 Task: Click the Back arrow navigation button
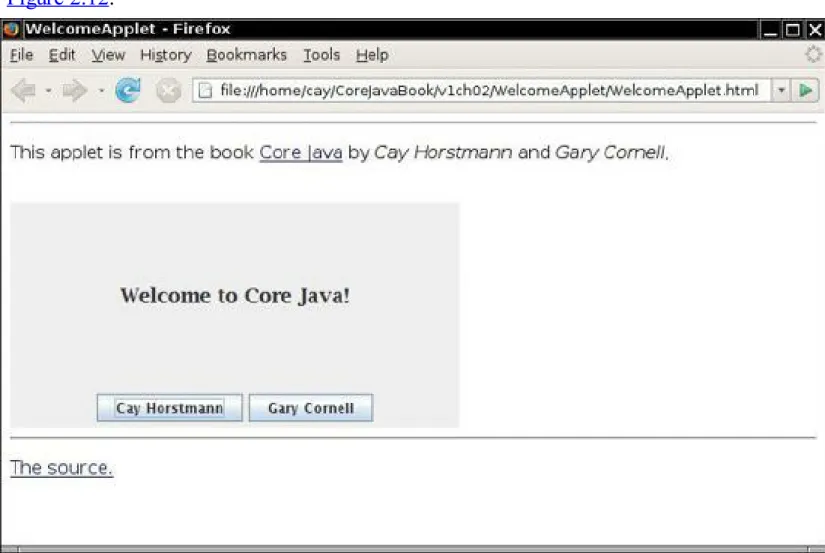click(x=24, y=91)
